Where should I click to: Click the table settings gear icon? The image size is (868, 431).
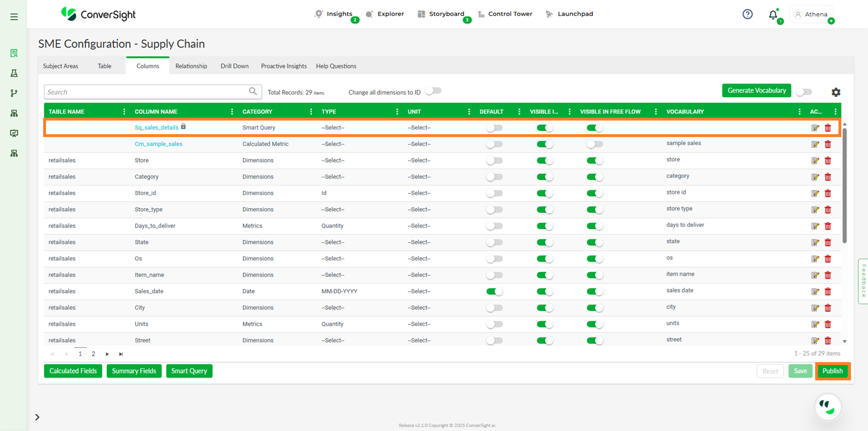836,92
